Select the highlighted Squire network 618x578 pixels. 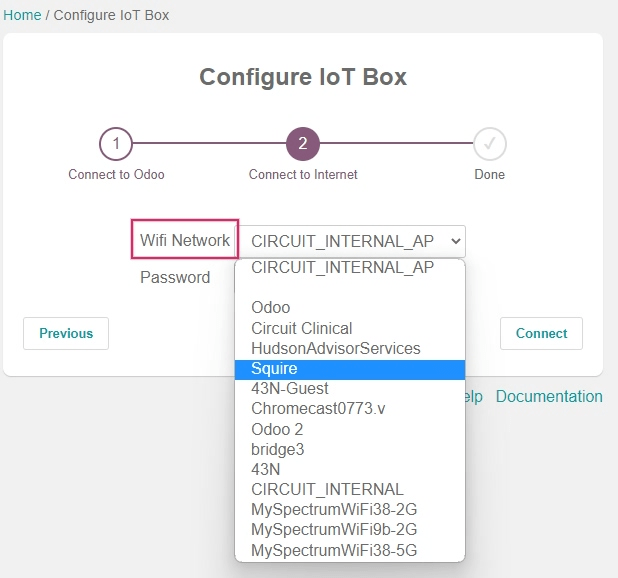point(274,369)
